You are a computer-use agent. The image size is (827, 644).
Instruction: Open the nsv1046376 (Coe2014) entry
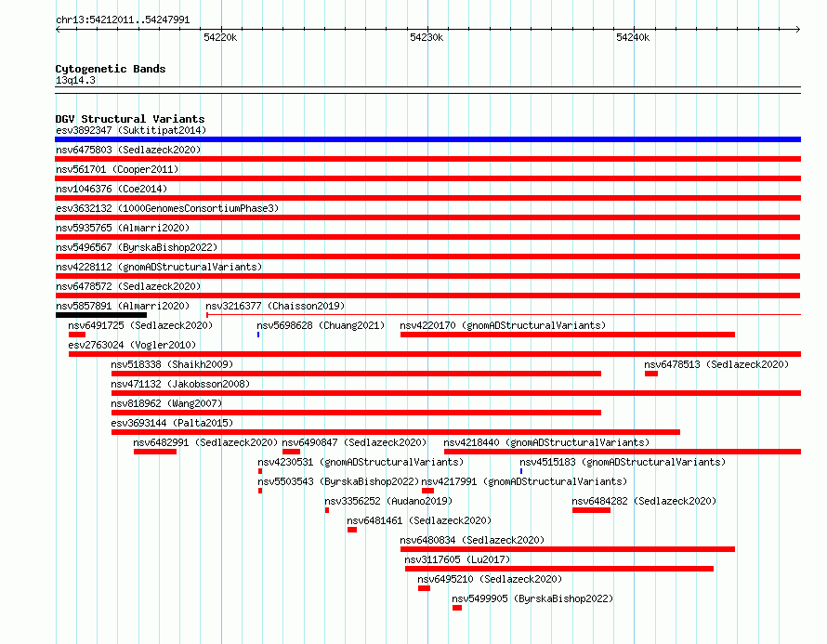click(x=112, y=189)
